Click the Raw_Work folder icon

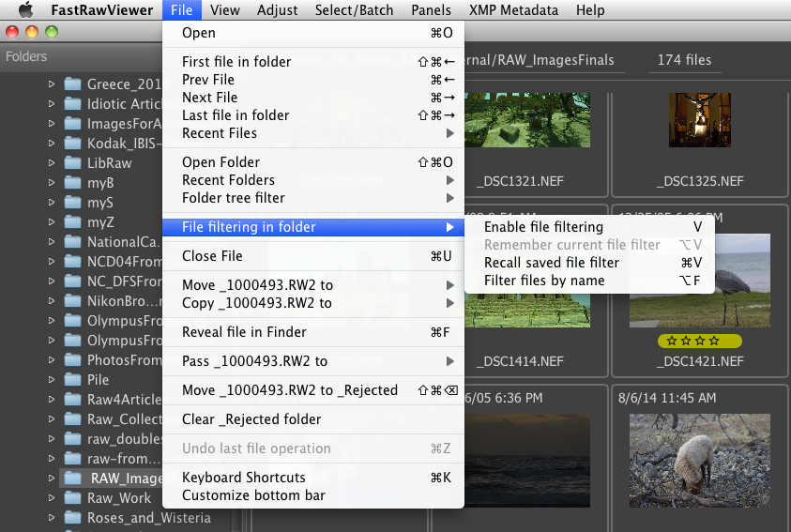click(73, 498)
